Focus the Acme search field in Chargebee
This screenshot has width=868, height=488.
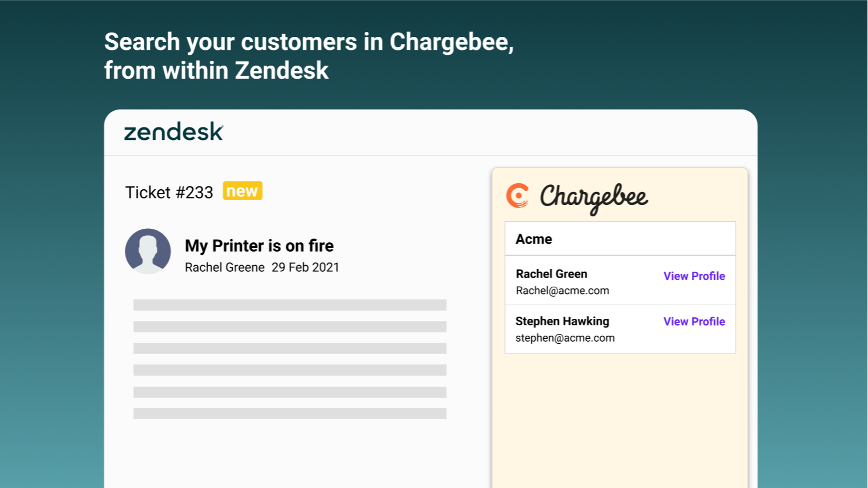[x=620, y=239]
